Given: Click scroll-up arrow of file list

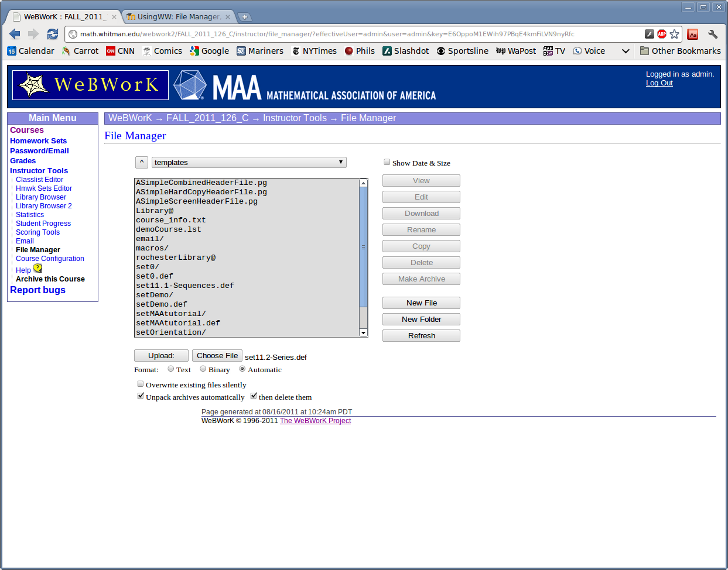Looking at the screenshot, I should click(x=363, y=183).
